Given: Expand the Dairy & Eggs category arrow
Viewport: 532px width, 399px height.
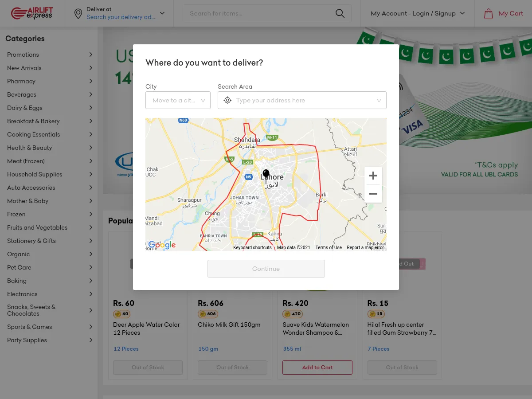Looking at the screenshot, I should pyautogui.click(x=90, y=108).
